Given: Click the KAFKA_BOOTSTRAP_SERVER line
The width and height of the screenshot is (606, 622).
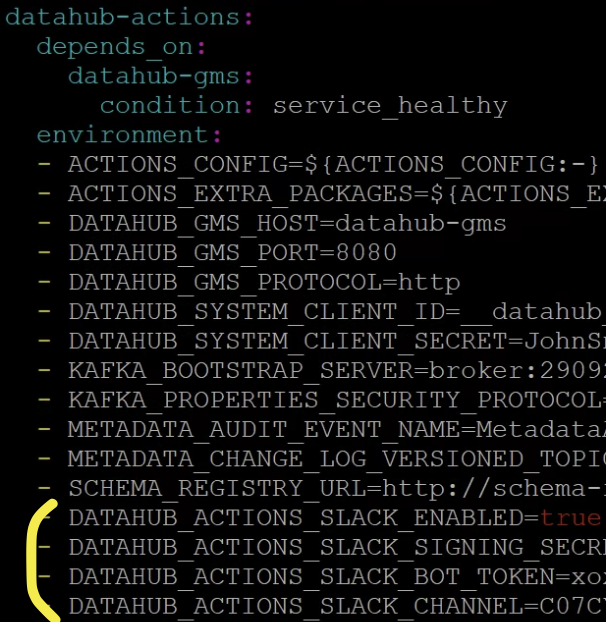Looking at the screenshot, I should point(337,371).
